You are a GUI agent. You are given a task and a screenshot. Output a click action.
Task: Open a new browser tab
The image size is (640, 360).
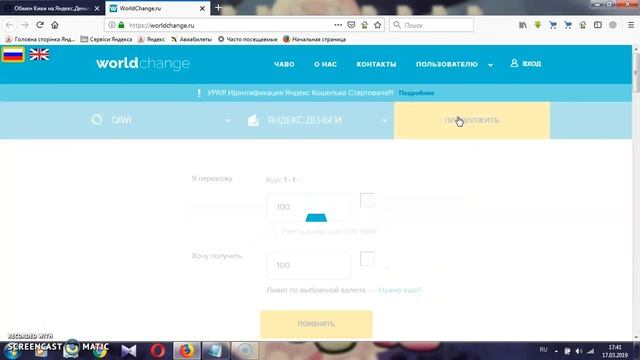(x=218, y=8)
